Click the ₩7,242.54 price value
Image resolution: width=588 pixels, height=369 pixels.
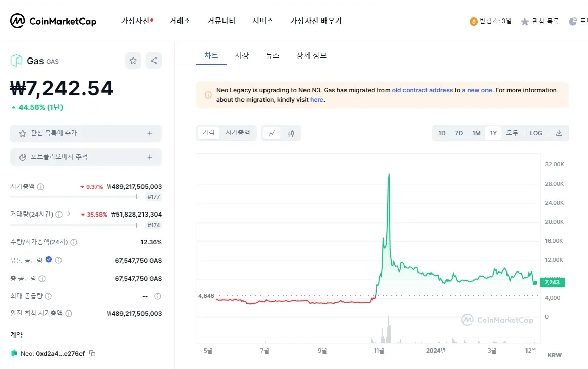[62, 89]
